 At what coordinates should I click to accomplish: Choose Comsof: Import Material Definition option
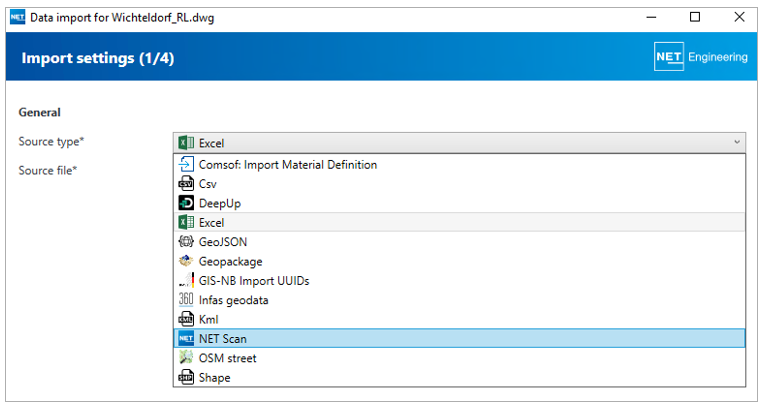tap(459, 164)
